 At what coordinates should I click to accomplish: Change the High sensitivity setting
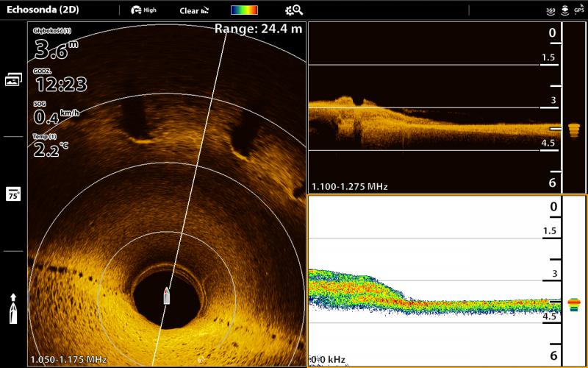(143, 10)
